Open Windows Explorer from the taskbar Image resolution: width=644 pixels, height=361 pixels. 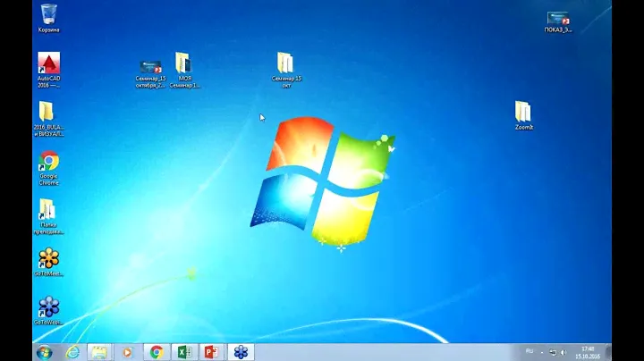click(x=99, y=352)
